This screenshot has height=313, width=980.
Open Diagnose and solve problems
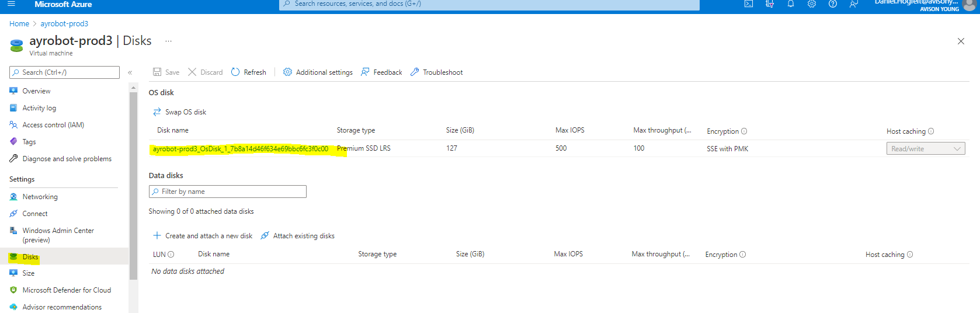pyautogui.click(x=67, y=159)
